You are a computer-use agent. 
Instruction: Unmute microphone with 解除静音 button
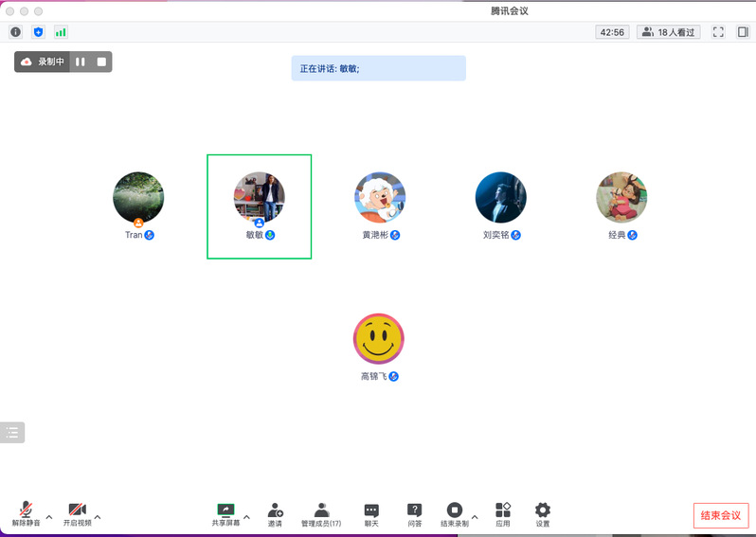pos(26,514)
